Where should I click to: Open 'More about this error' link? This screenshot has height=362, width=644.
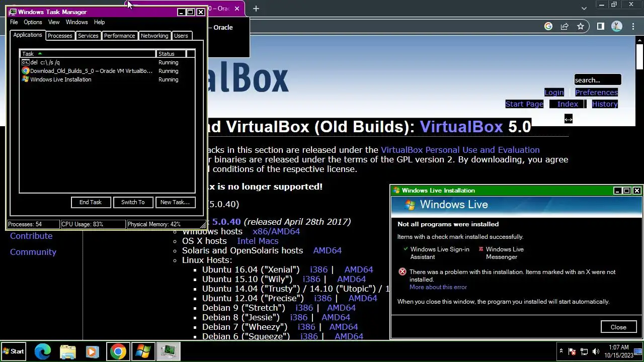tap(438, 287)
